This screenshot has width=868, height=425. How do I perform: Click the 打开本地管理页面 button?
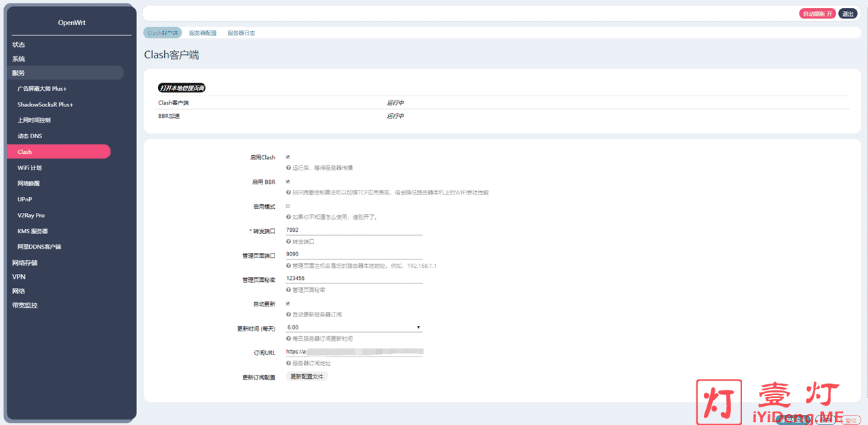[x=182, y=88]
